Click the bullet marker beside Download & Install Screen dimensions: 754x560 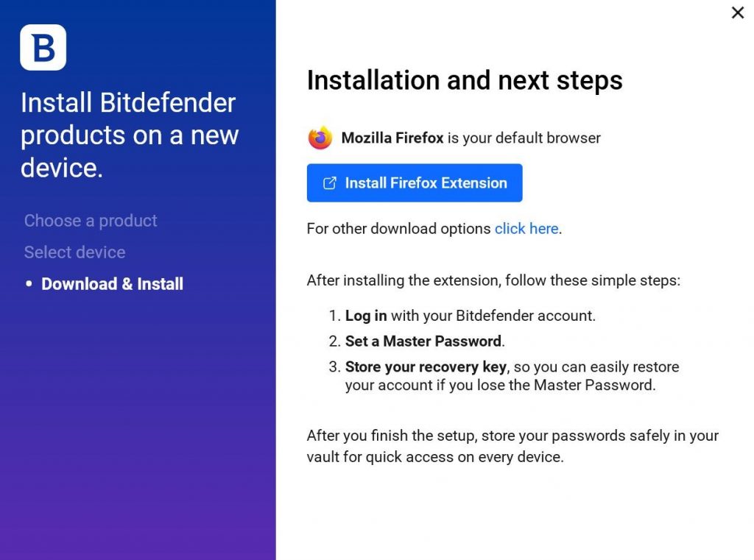coord(29,284)
